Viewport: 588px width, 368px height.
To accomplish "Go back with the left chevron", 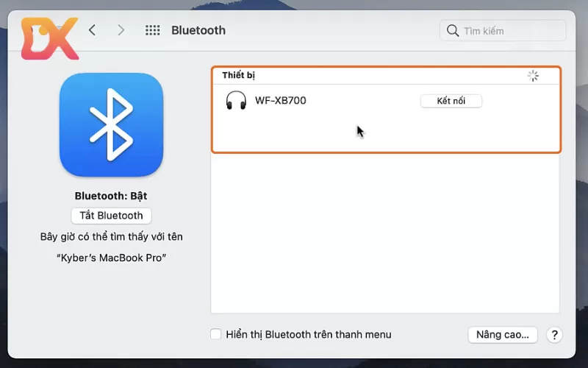I will point(93,30).
